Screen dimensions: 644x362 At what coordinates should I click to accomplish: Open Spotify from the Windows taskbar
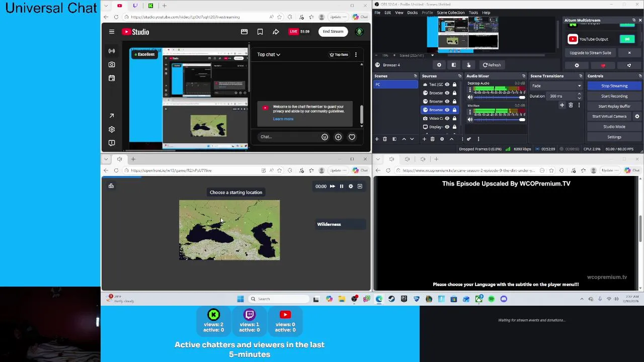tap(491, 299)
